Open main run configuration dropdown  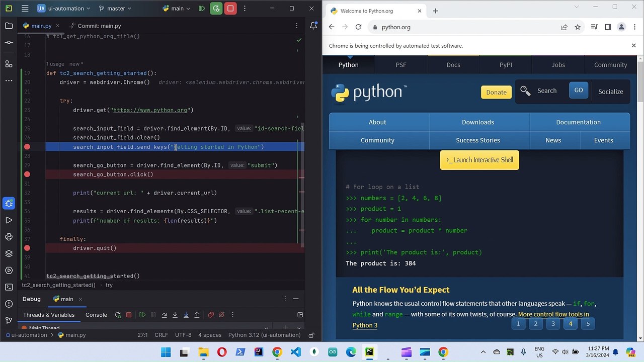coord(177,9)
